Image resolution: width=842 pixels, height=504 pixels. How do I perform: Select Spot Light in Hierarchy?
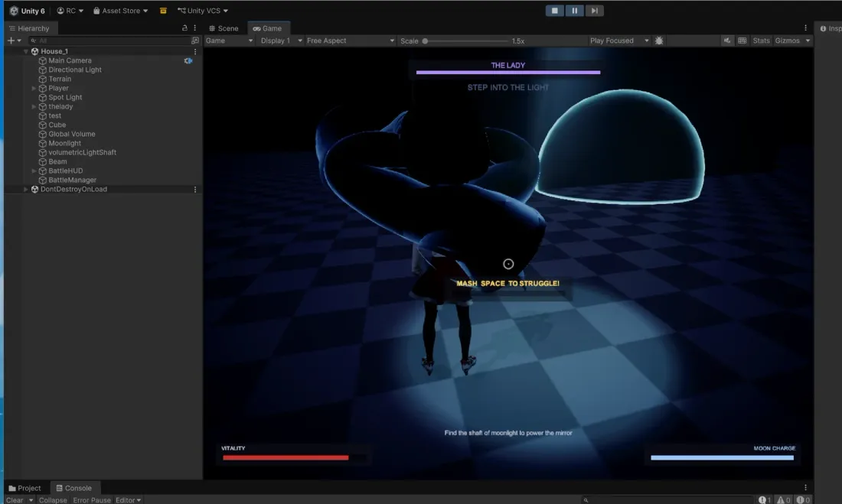[65, 97]
